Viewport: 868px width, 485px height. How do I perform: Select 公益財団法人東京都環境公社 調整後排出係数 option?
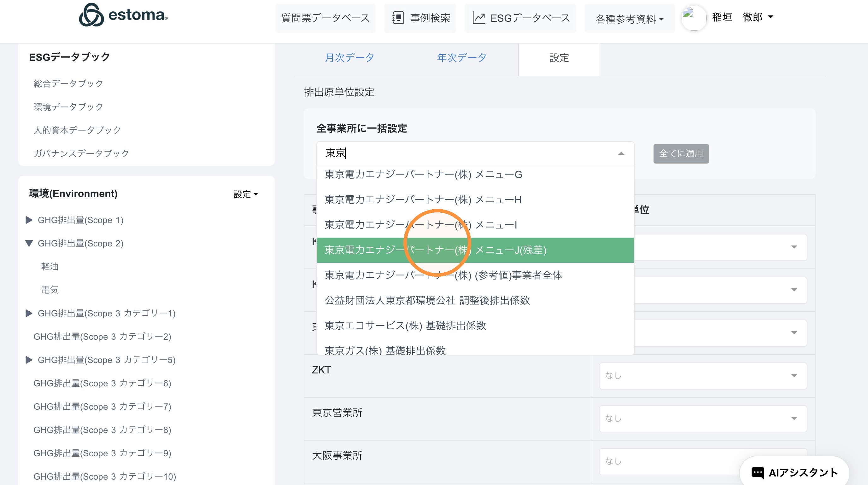[x=475, y=300]
